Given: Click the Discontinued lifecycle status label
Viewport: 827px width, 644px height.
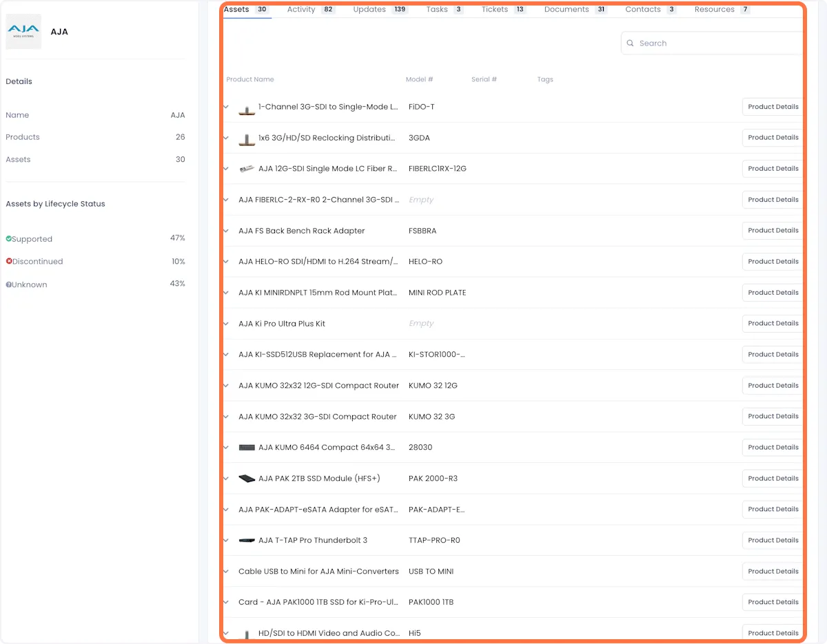Looking at the screenshot, I should point(37,262).
